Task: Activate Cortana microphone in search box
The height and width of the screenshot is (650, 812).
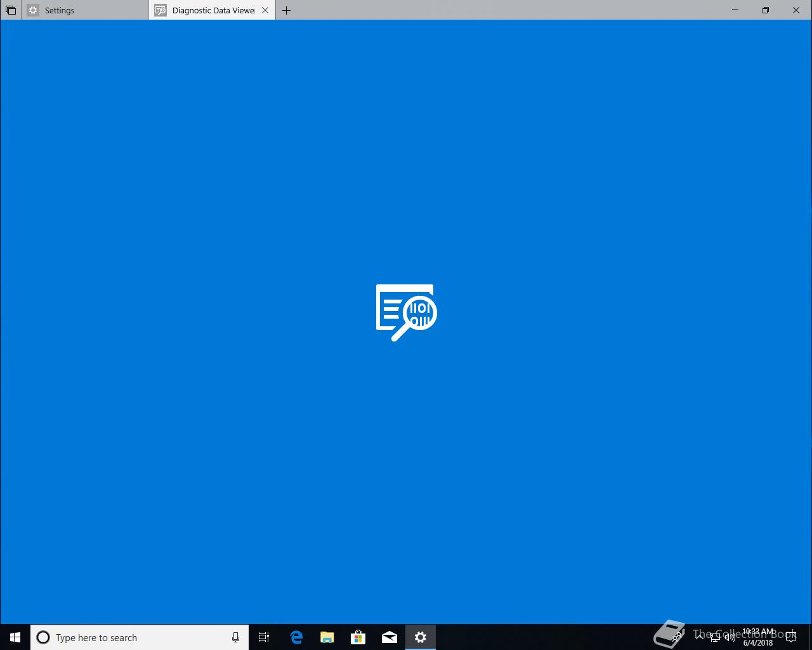Action: pos(235,637)
